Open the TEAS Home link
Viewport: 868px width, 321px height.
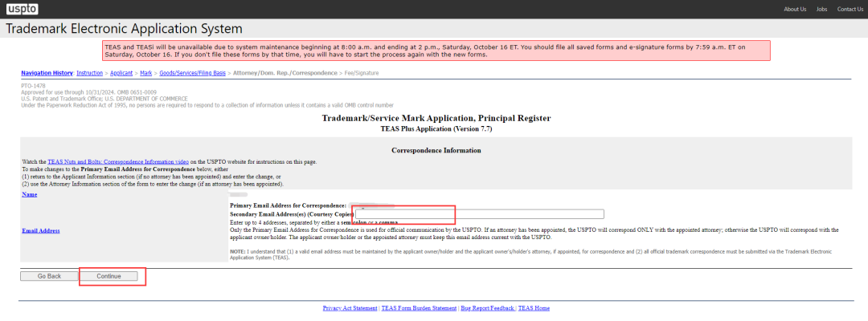[534, 308]
